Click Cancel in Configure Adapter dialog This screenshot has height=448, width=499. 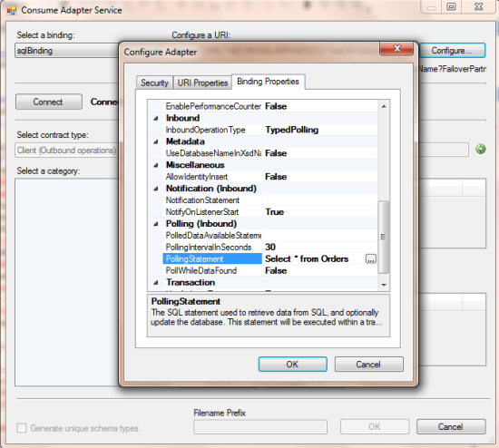368,364
